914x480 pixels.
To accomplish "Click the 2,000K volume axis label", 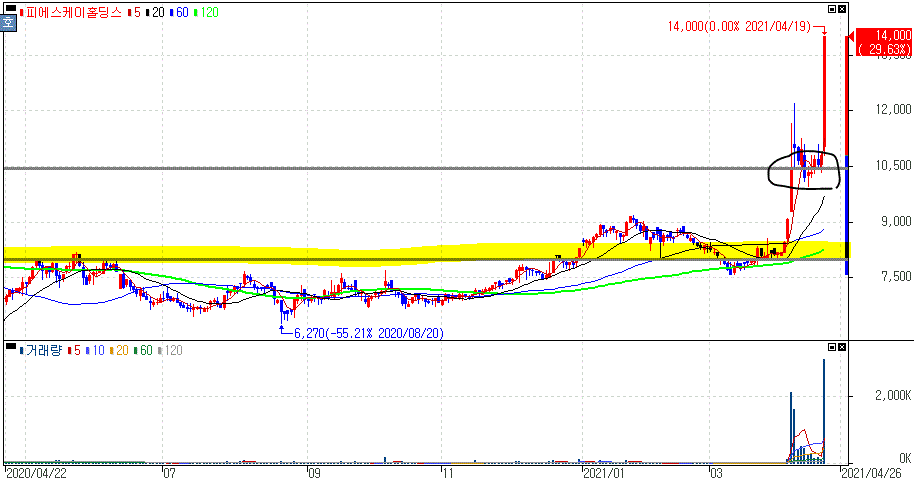I will coord(893,395).
